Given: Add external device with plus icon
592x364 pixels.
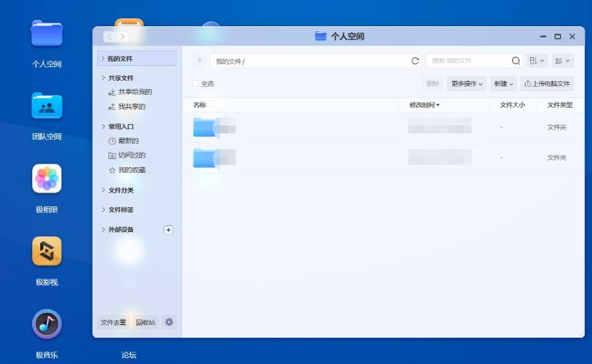Looking at the screenshot, I should click(168, 230).
